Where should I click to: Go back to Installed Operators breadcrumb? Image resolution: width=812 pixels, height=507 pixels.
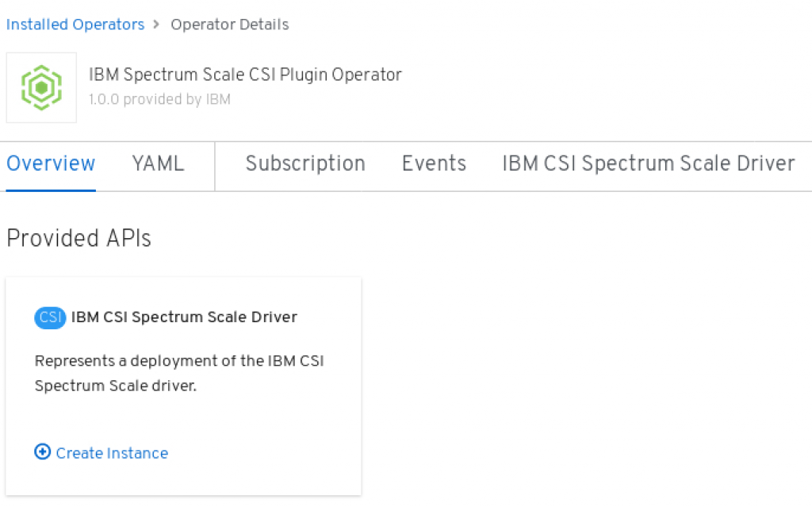click(x=75, y=25)
